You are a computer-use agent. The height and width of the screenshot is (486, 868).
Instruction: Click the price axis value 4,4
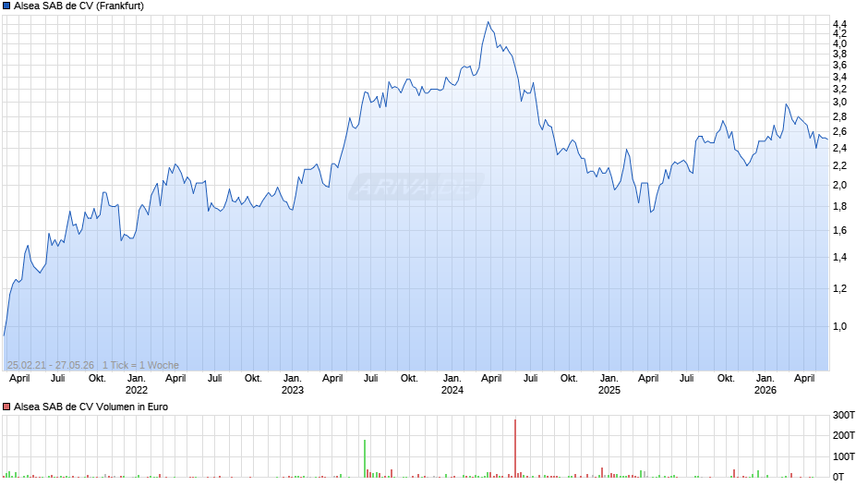coord(839,24)
